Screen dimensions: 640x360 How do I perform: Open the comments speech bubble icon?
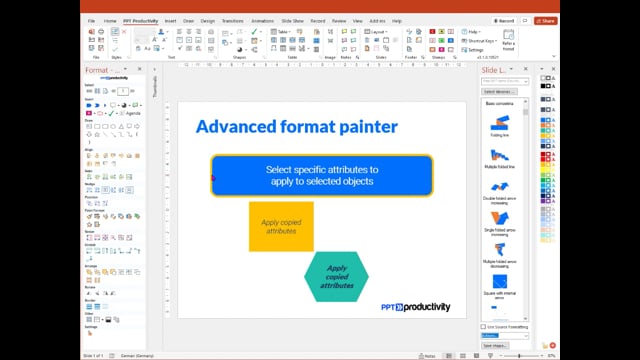point(525,21)
